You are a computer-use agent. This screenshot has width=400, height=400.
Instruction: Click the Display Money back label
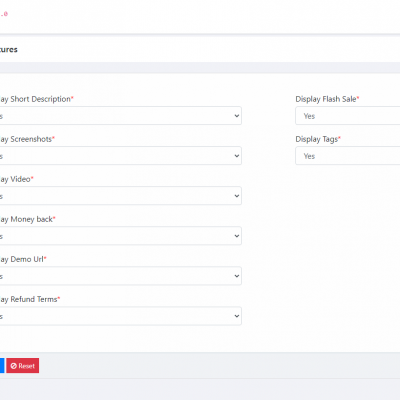point(27,219)
